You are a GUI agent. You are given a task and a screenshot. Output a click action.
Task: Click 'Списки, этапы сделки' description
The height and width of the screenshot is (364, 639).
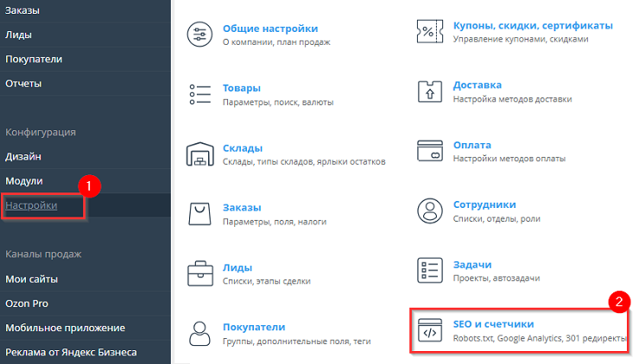[267, 281]
